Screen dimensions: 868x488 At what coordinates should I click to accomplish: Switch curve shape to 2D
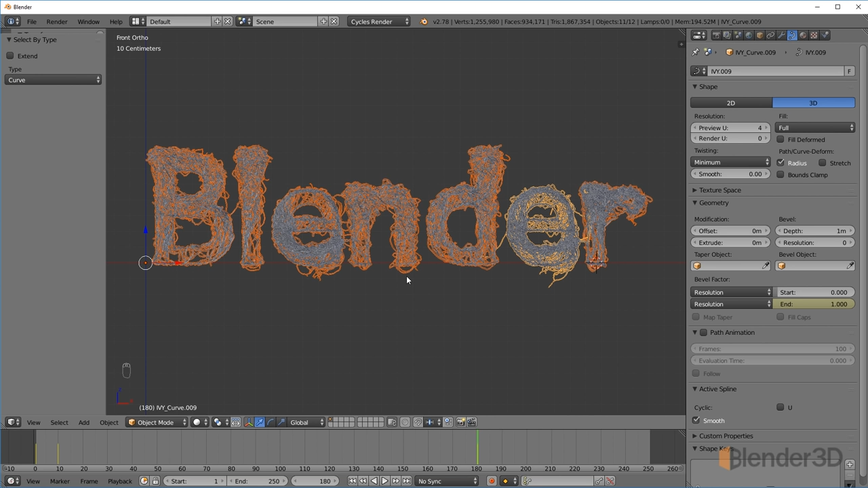[731, 103]
